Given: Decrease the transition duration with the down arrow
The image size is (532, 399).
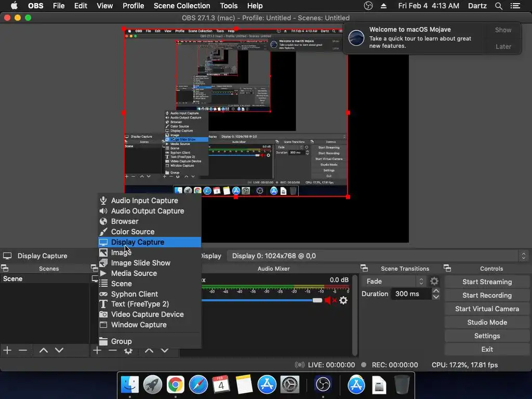Looking at the screenshot, I should (436, 297).
